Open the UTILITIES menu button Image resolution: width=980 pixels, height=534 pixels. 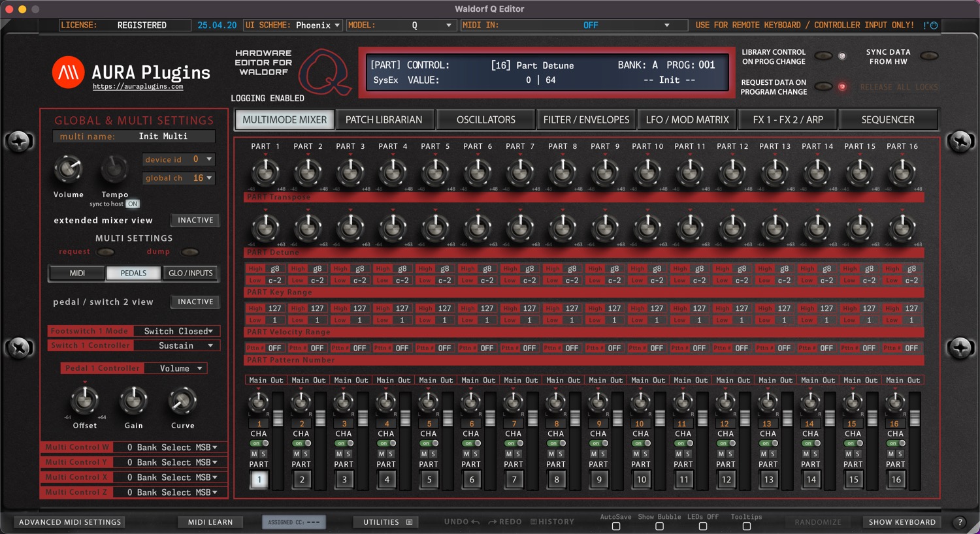point(387,522)
